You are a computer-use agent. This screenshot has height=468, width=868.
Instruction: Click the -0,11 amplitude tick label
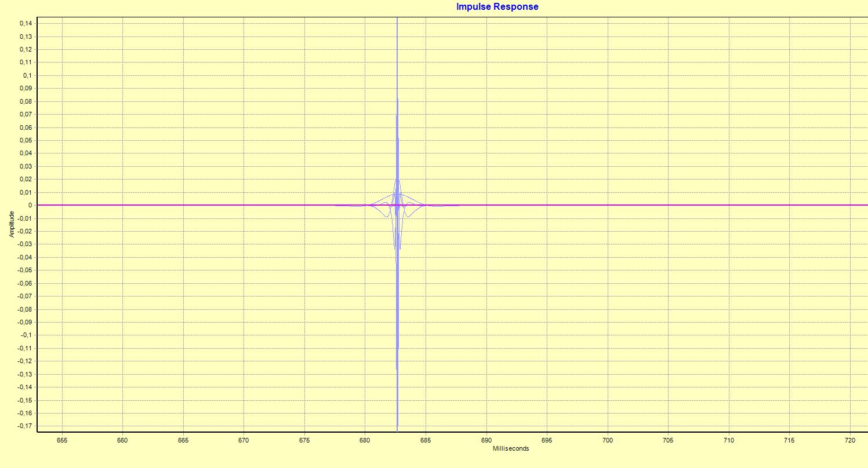(x=24, y=348)
